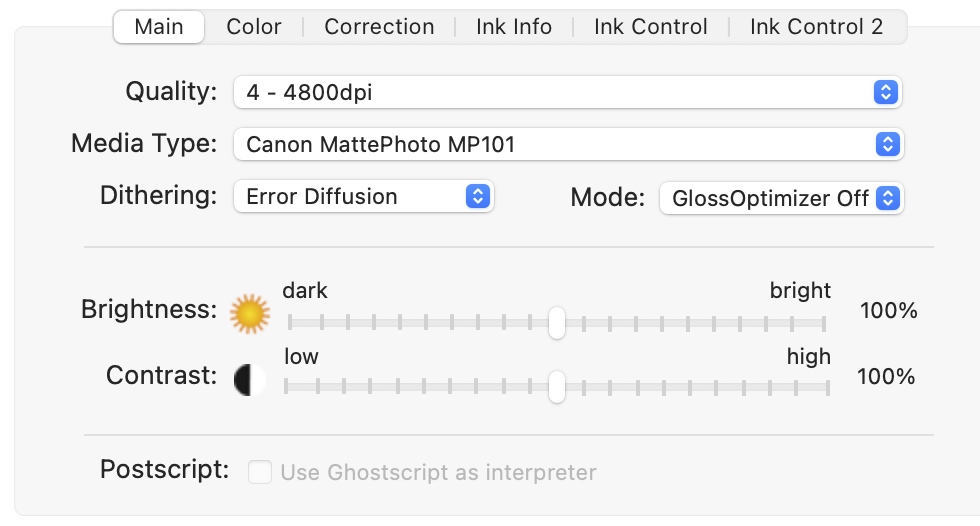
Task: Select the Ink Info tab
Action: [514, 27]
